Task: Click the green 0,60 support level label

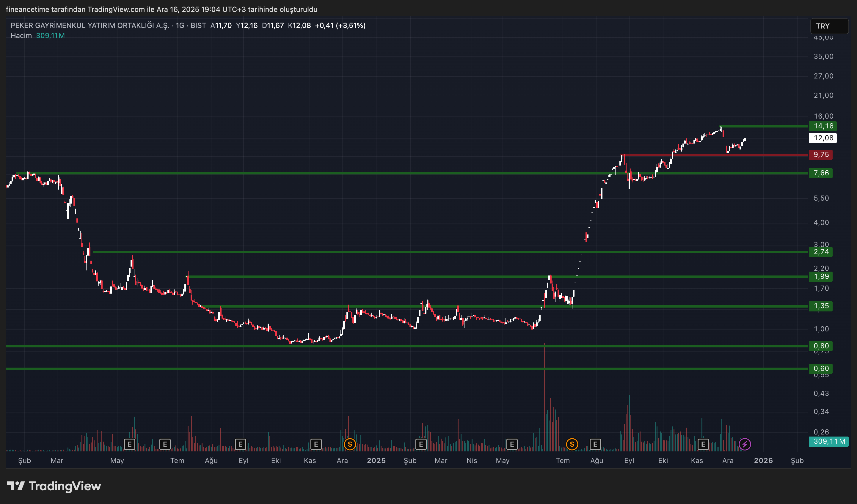Action: [x=821, y=368]
